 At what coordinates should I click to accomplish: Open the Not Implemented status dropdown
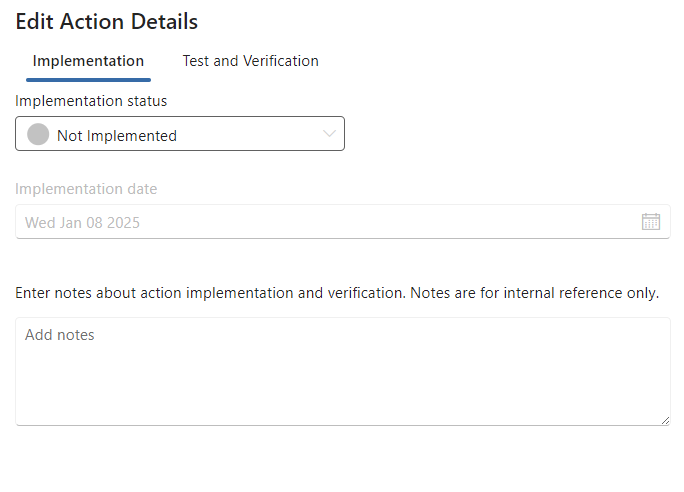tap(180, 134)
